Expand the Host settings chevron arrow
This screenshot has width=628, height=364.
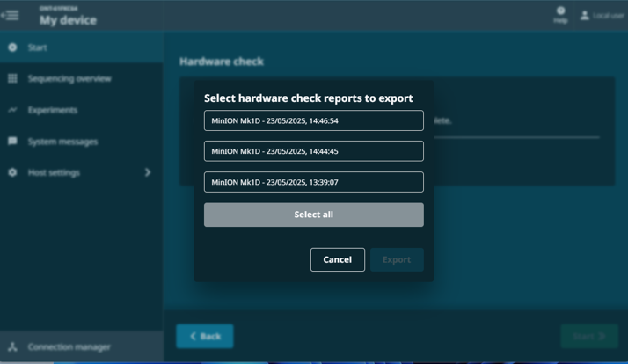pyautogui.click(x=148, y=172)
